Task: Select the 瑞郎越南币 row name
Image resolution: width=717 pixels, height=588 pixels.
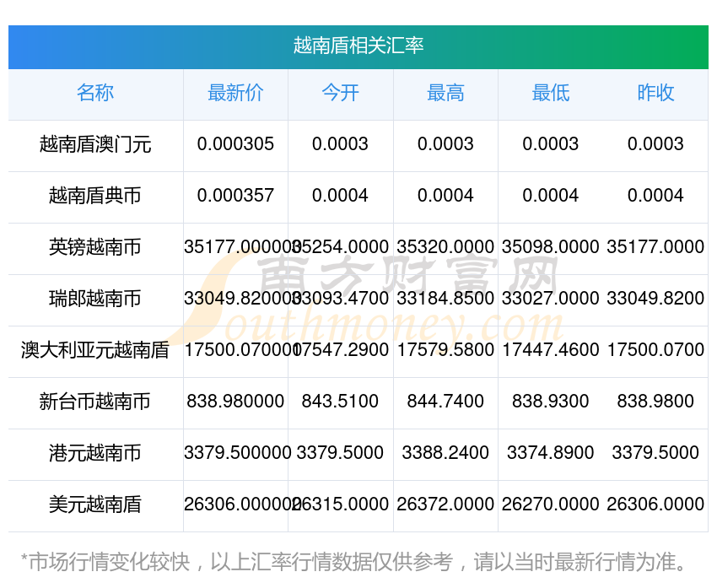Action: click(95, 299)
